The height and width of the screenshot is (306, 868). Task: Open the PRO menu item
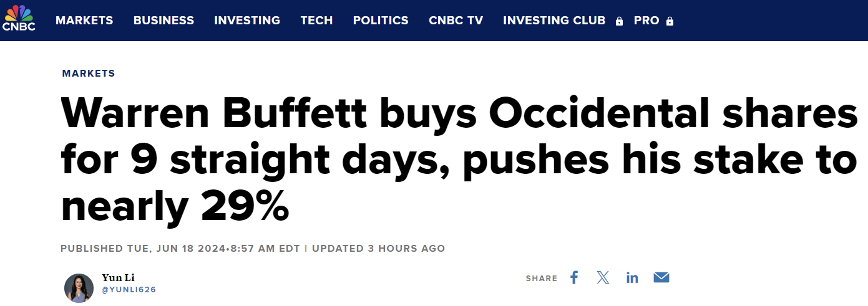[646, 21]
